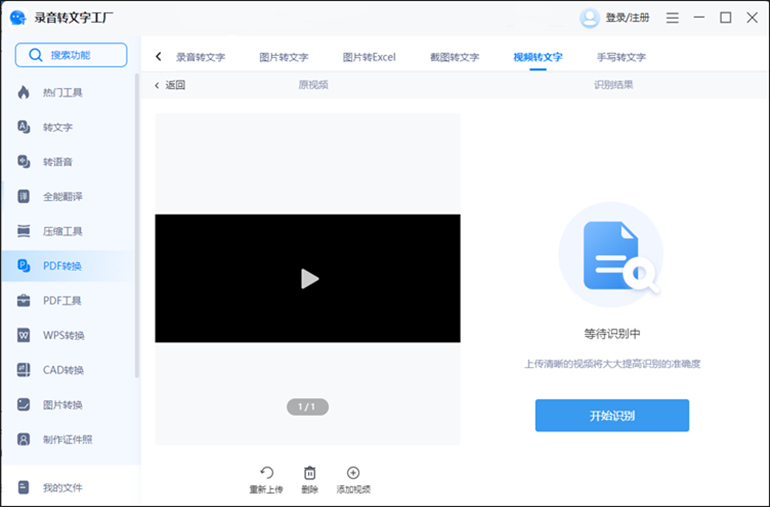
Task: Switch to 截图转文字 tab
Action: coord(455,57)
